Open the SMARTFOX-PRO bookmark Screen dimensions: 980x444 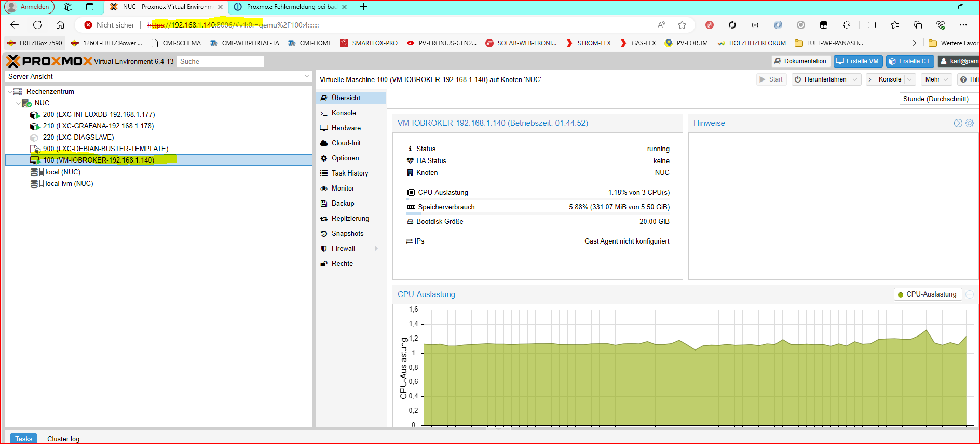(369, 43)
